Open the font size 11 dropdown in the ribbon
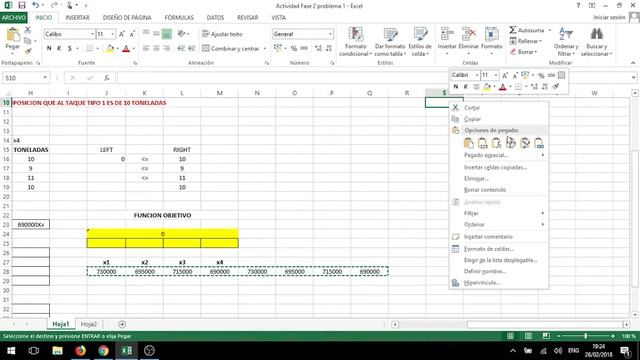This screenshot has height=360, width=640. click(x=113, y=34)
